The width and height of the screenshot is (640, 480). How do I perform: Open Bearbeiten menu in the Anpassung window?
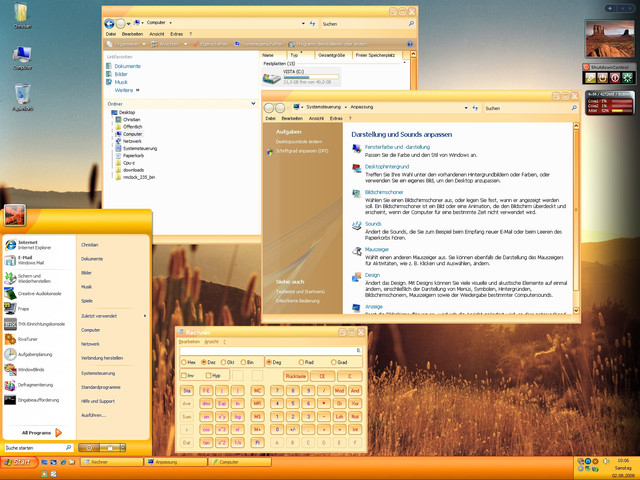click(x=292, y=118)
